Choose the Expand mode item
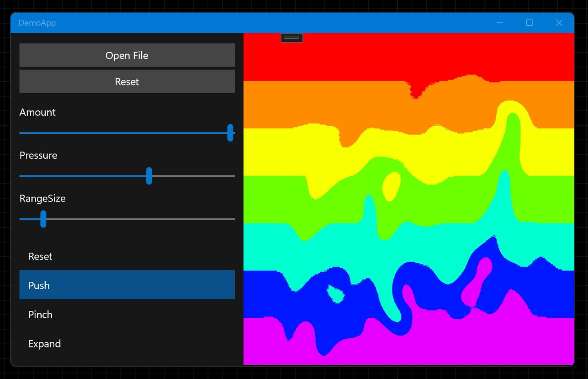Viewport: 588px width, 379px height. pyautogui.click(x=127, y=343)
